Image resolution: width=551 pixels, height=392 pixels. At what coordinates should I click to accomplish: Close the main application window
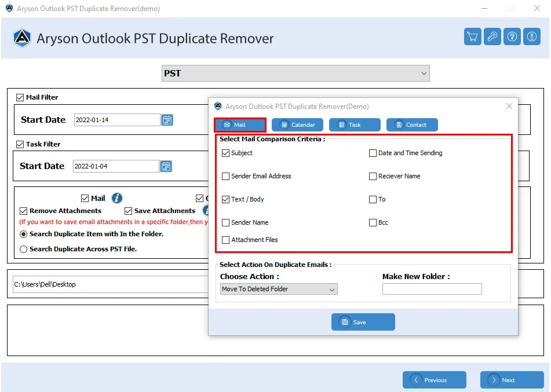click(x=537, y=8)
